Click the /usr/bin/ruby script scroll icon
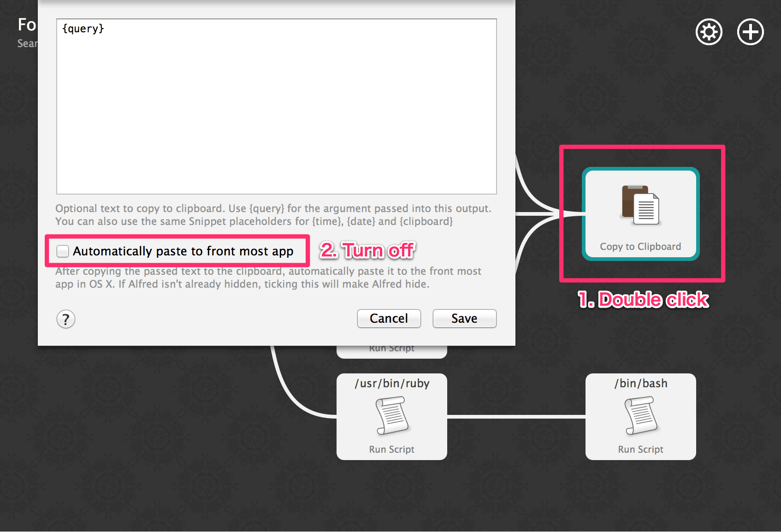 click(x=391, y=415)
